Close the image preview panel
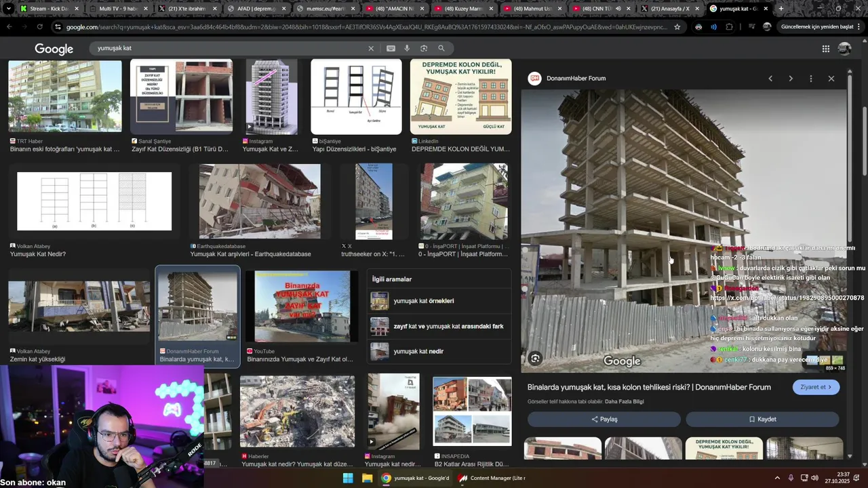The height and width of the screenshot is (488, 868). pos(831,79)
